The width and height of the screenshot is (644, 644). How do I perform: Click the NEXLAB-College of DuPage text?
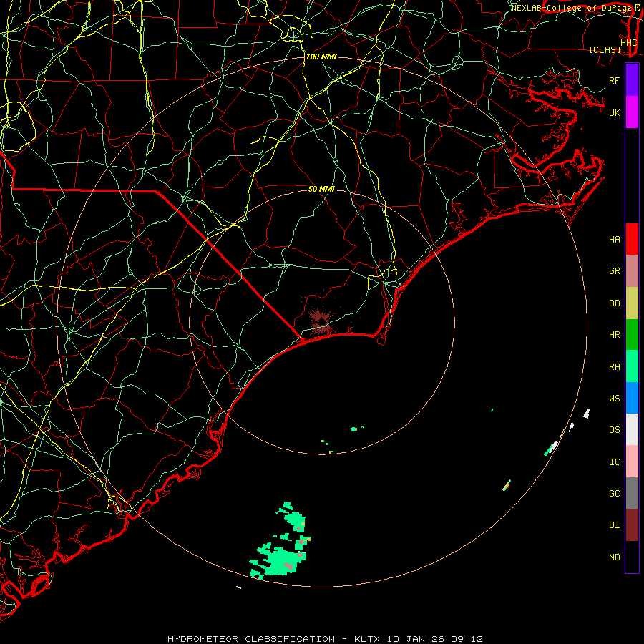point(571,8)
